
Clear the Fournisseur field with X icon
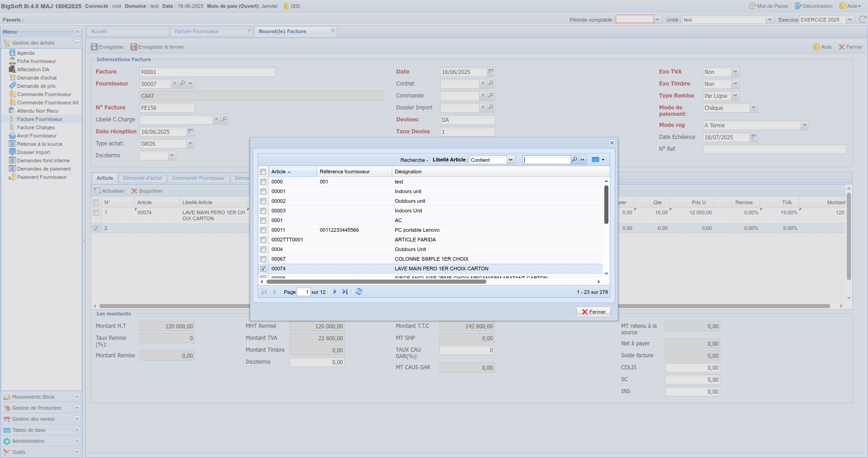(174, 83)
